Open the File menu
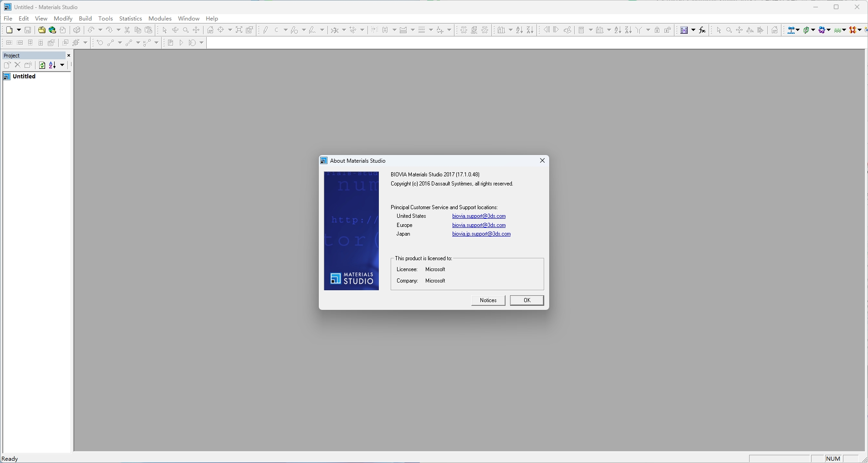868x463 pixels. pos(8,19)
